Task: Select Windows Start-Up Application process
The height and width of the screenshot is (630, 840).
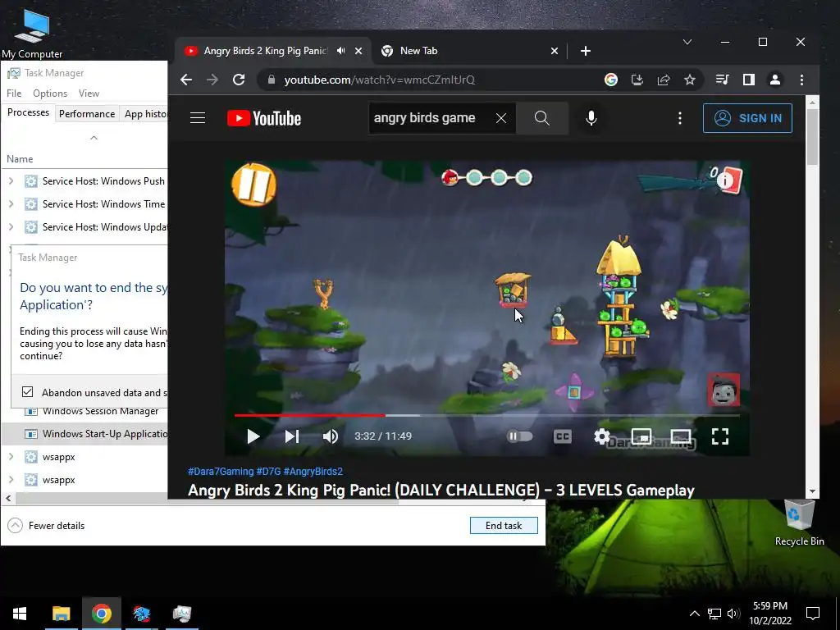Action: (84, 434)
